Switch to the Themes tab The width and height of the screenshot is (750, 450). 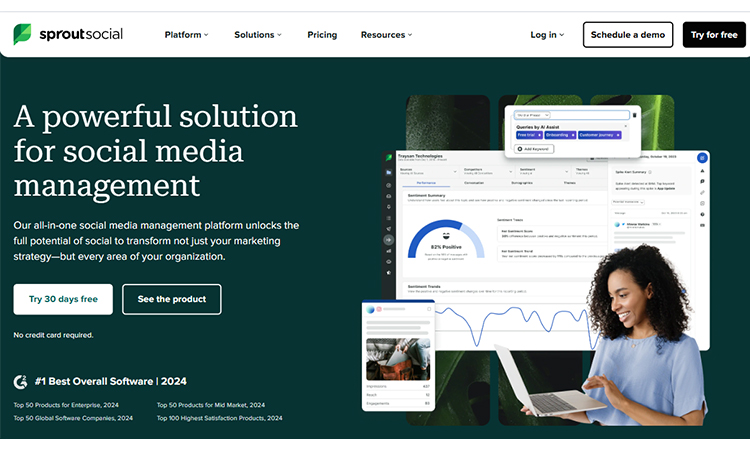(x=569, y=183)
